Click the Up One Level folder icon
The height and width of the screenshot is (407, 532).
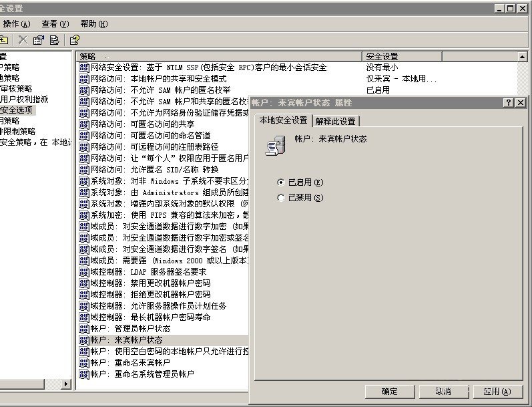[4, 40]
